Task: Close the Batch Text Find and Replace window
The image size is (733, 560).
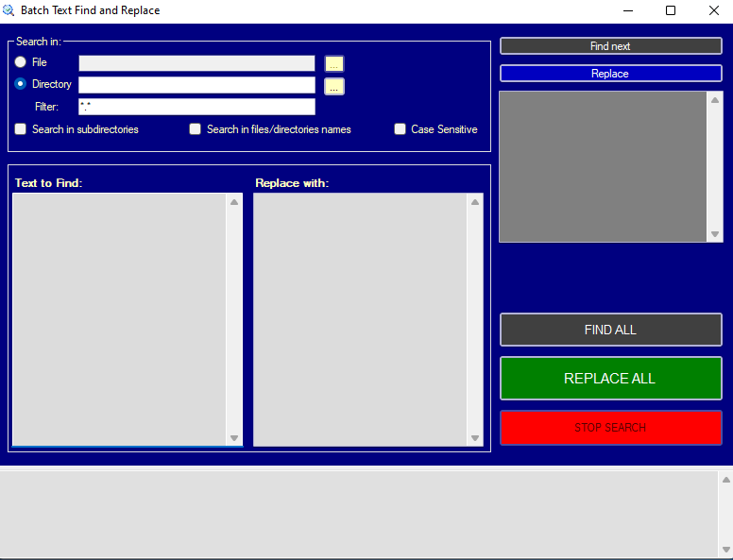Action: coord(713,10)
